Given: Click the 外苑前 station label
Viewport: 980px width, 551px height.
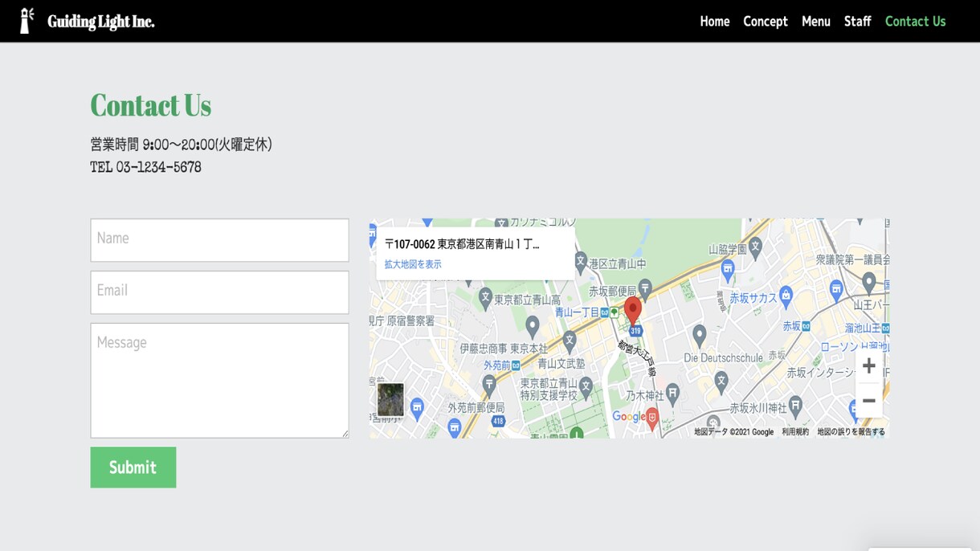Looking at the screenshot, I should click(x=496, y=365).
